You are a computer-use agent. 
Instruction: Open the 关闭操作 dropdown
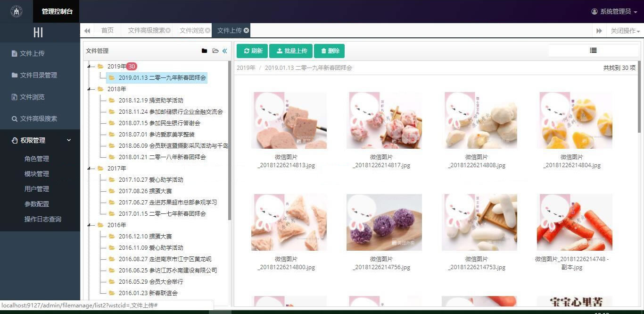pyautogui.click(x=625, y=31)
